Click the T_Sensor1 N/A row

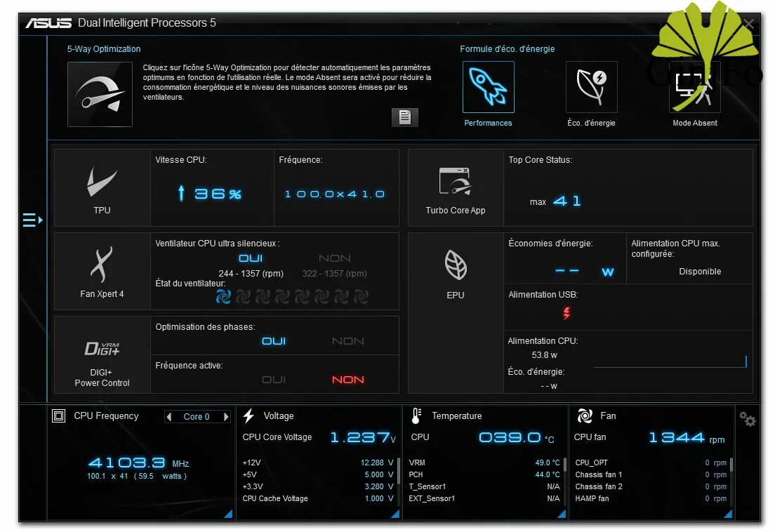(484, 486)
